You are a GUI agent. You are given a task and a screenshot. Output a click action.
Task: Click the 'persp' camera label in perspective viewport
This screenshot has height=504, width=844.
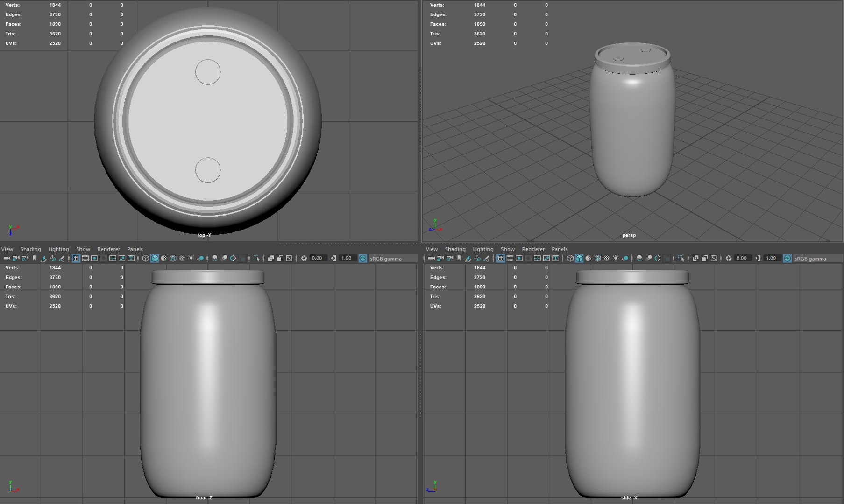click(629, 235)
